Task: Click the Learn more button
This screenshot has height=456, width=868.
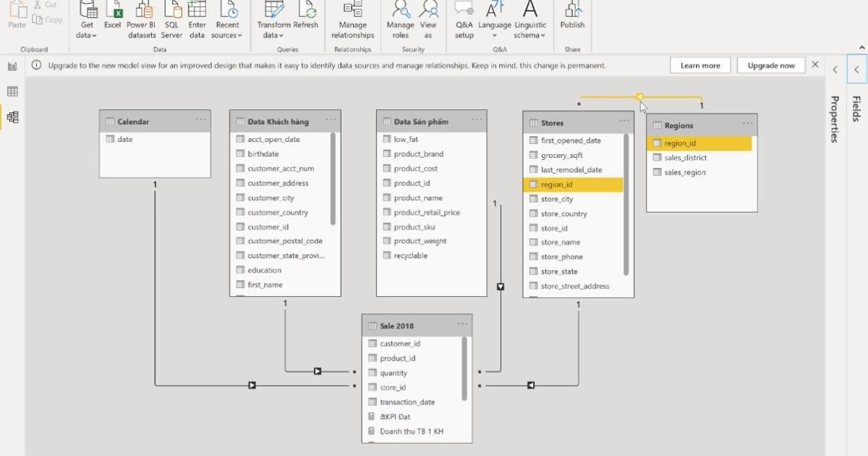Action: 699,64
